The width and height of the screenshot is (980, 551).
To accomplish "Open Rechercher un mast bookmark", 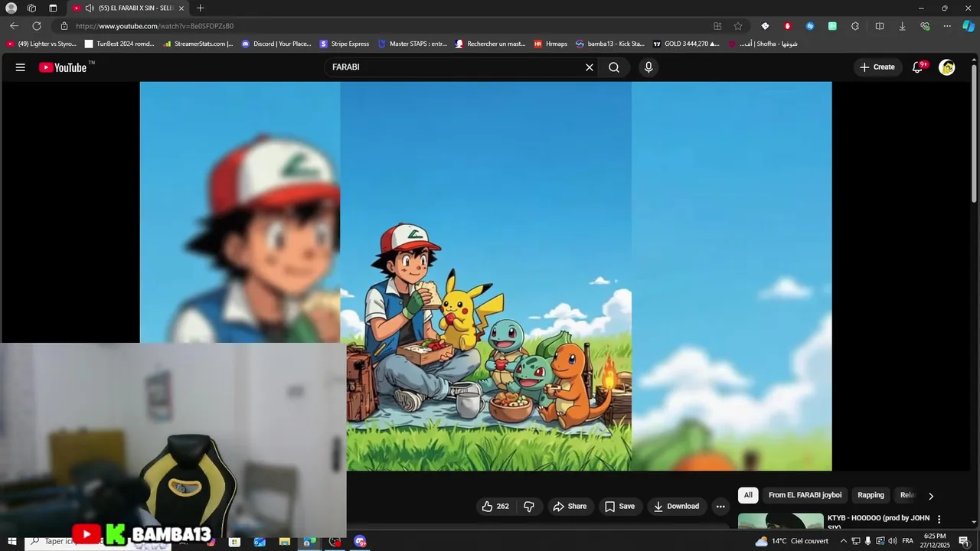I will point(491,44).
